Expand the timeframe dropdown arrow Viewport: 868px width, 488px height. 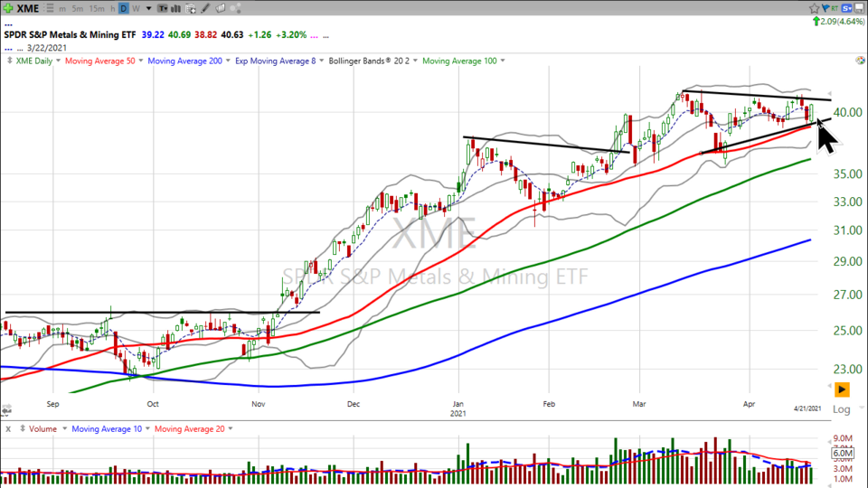point(148,8)
